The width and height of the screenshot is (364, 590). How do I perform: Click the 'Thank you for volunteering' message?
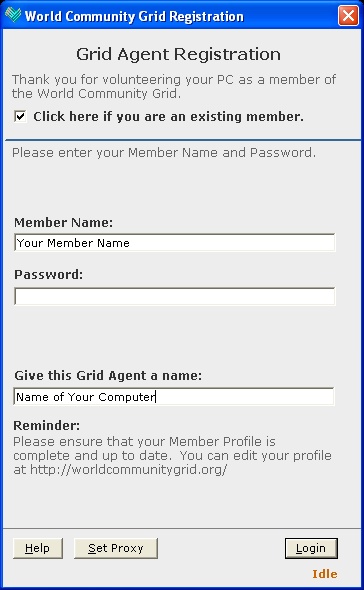pos(174,86)
